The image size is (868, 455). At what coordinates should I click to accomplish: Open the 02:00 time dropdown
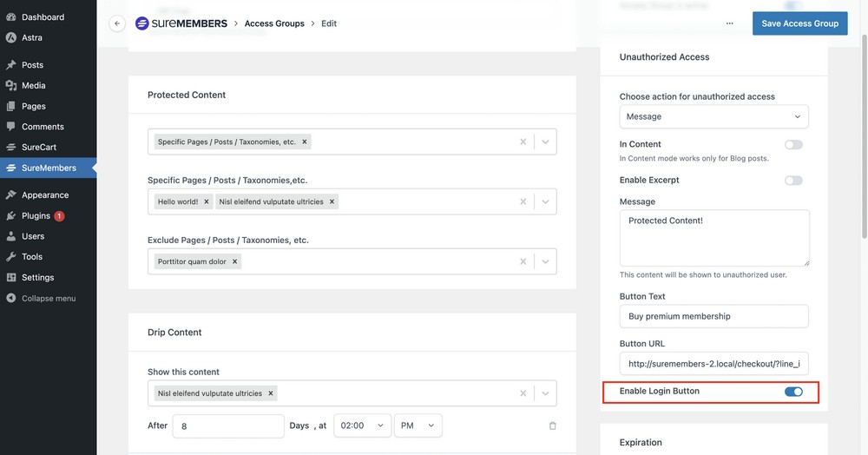pyautogui.click(x=362, y=425)
